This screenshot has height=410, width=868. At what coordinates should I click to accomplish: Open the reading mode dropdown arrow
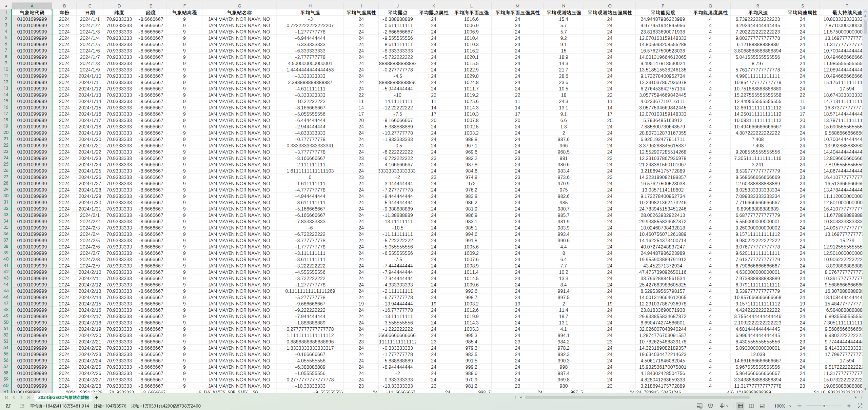pos(727,406)
